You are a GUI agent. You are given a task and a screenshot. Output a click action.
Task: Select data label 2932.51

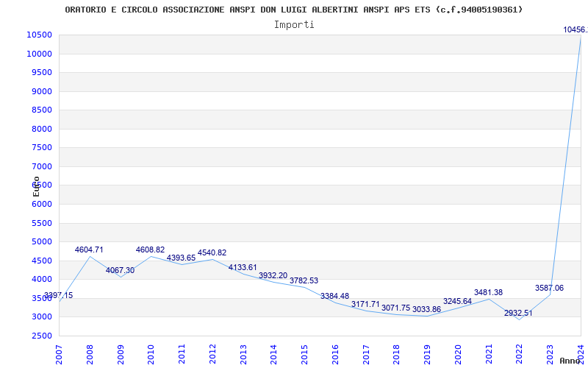(518, 314)
